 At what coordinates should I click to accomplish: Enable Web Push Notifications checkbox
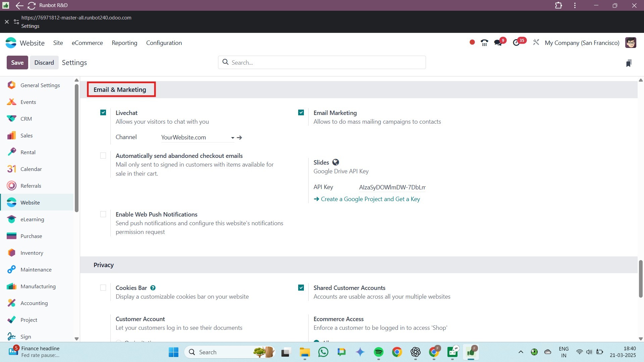[x=103, y=214]
